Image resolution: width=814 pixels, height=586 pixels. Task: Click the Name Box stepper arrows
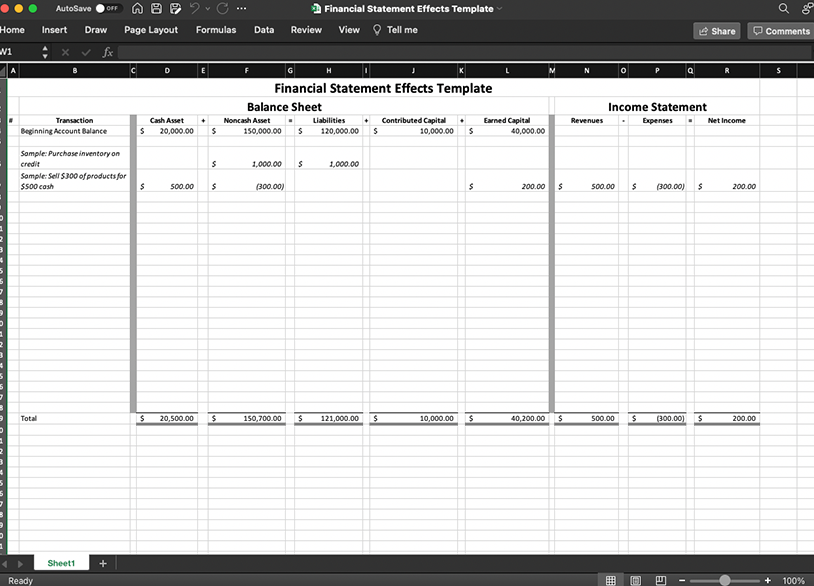45,52
